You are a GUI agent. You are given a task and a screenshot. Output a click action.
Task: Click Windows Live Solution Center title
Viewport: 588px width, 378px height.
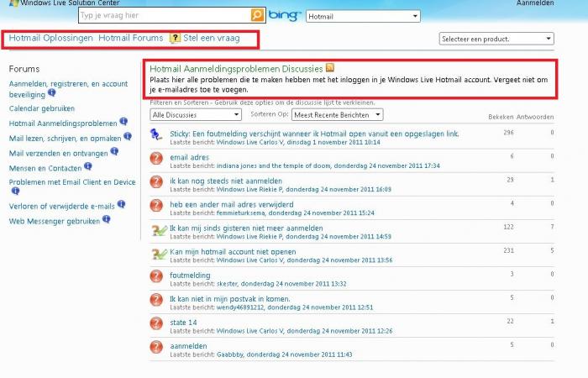click(x=70, y=3)
